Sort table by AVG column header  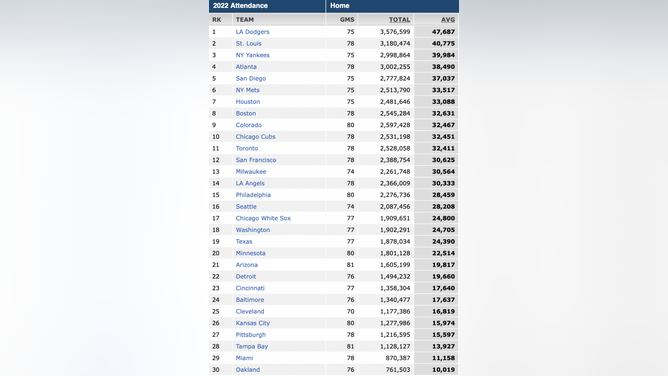(448, 20)
